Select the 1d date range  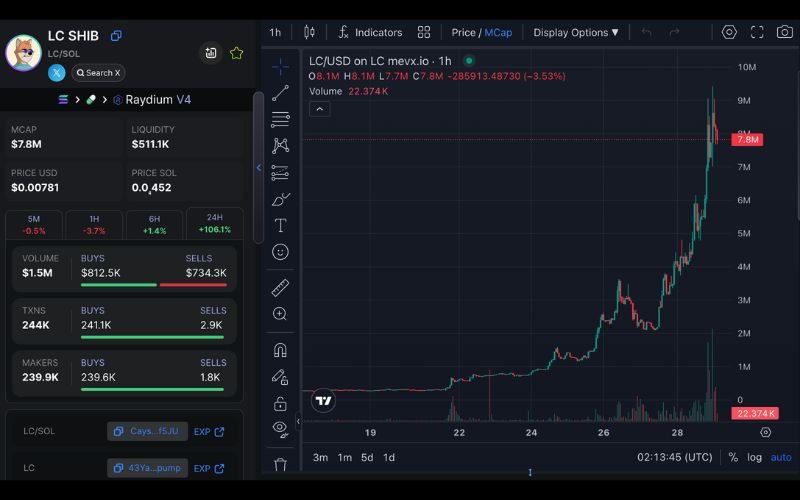pyautogui.click(x=389, y=458)
